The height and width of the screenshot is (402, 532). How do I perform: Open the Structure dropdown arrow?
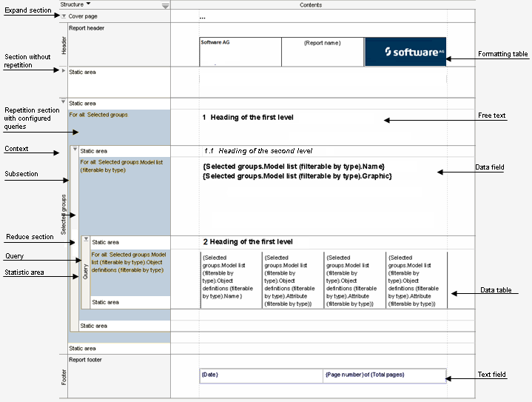89,4
